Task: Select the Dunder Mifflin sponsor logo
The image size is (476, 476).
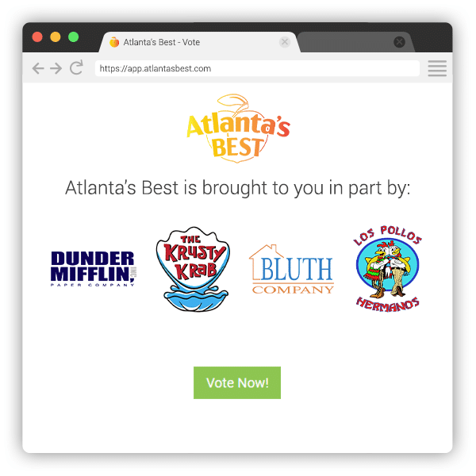Action: pos(93,269)
